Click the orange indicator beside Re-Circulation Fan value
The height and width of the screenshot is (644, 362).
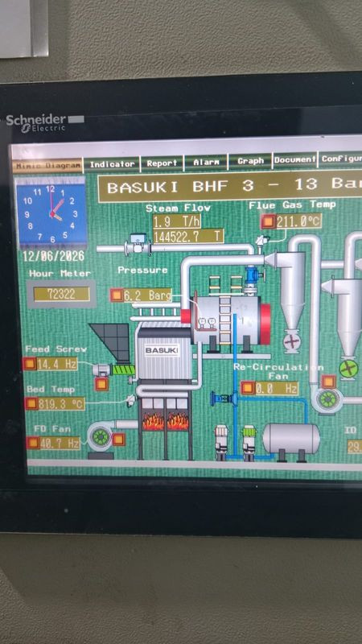pos(248,388)
